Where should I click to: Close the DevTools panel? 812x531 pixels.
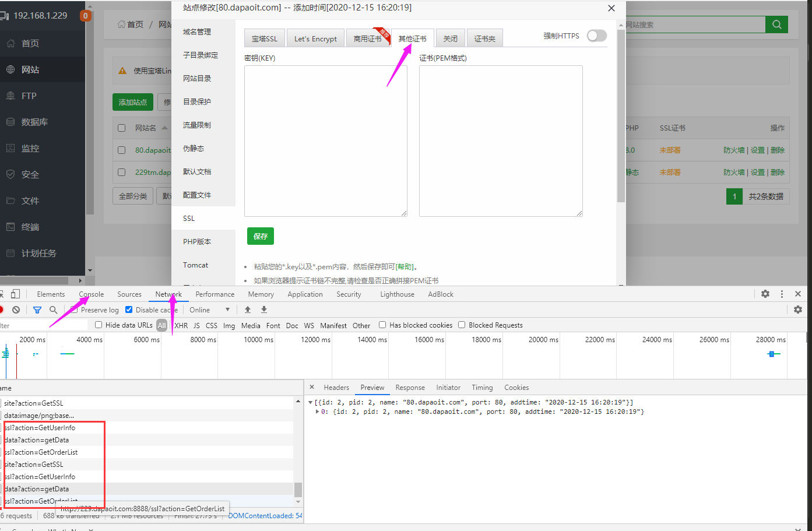[798, 294]
